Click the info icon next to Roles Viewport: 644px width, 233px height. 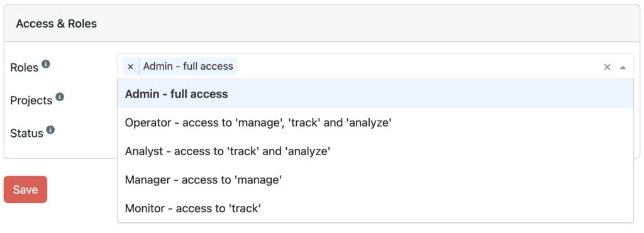pyautogui.click(x=46, y=65)
